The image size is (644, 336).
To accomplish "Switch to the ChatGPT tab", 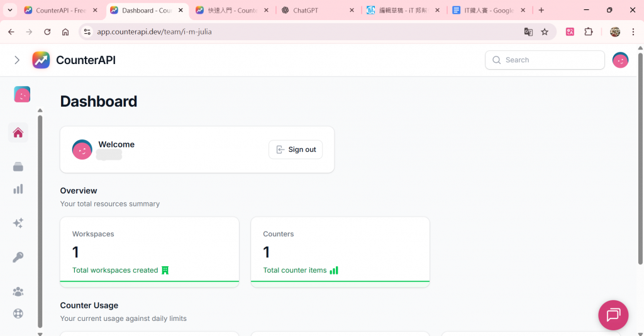I will click(316, 10).
